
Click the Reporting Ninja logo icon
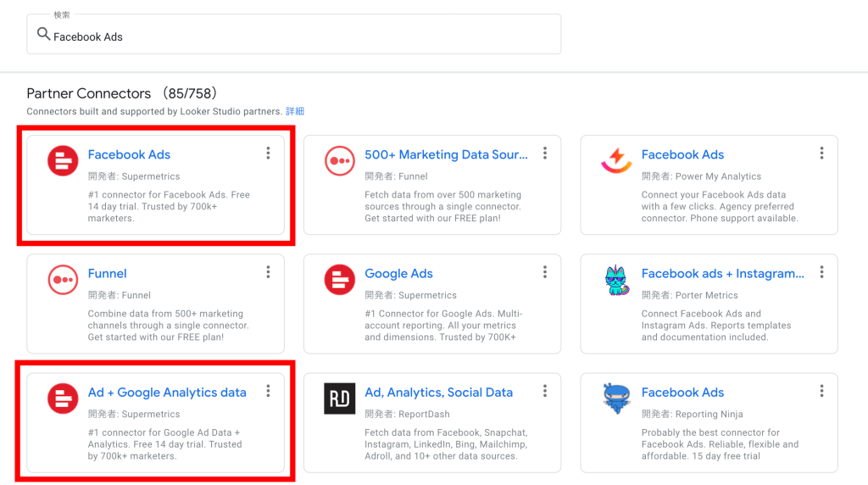click(617, 399)
